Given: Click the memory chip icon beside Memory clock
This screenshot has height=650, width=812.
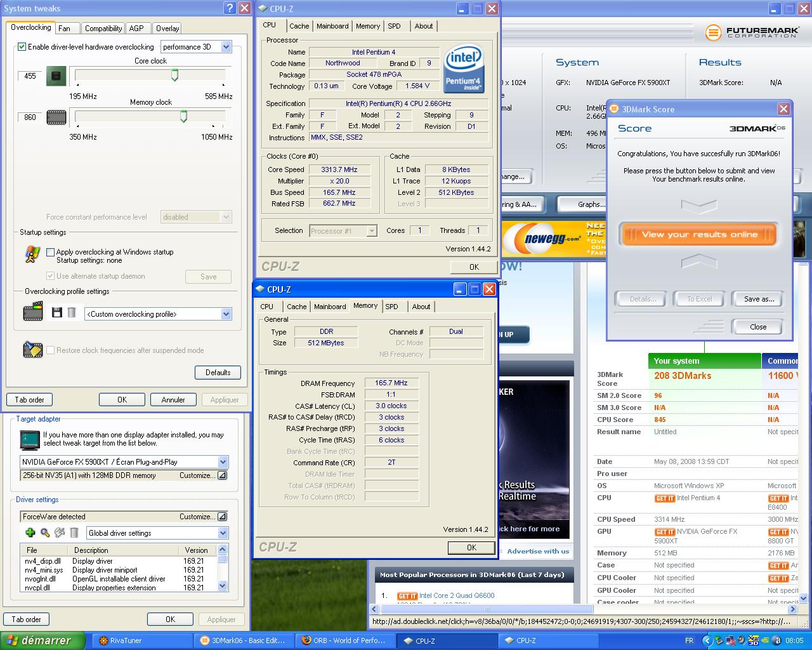Looking at the screenshot, I should click(56, 117).
